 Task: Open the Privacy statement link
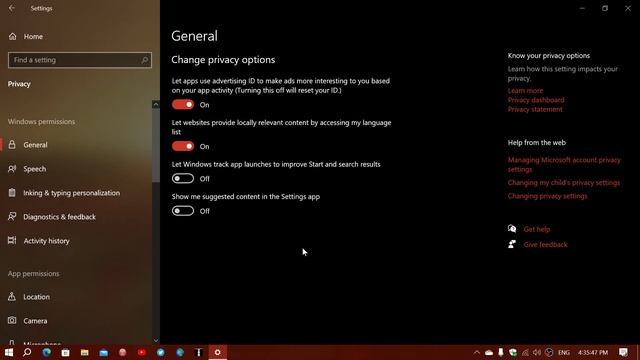click(x=535, y=109)
